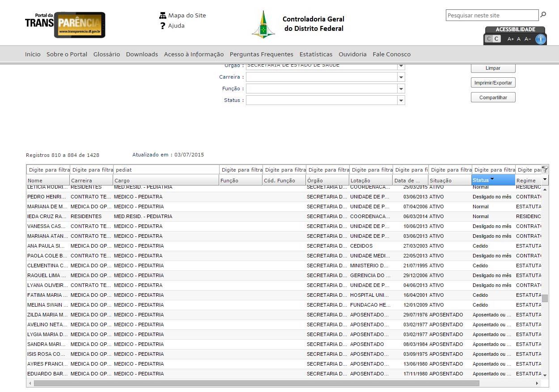Open the Função dropdown arrow

pos(401,89)
